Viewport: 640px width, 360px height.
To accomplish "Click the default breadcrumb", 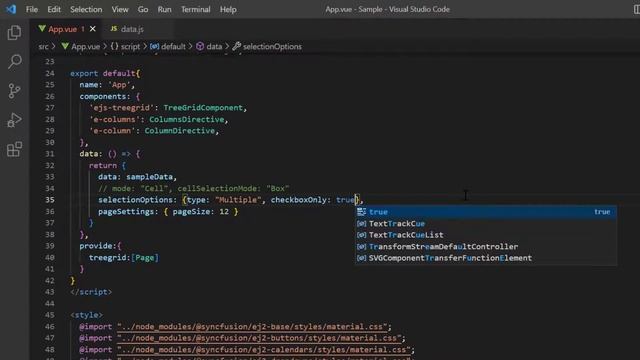I will (x=173, y=47).
